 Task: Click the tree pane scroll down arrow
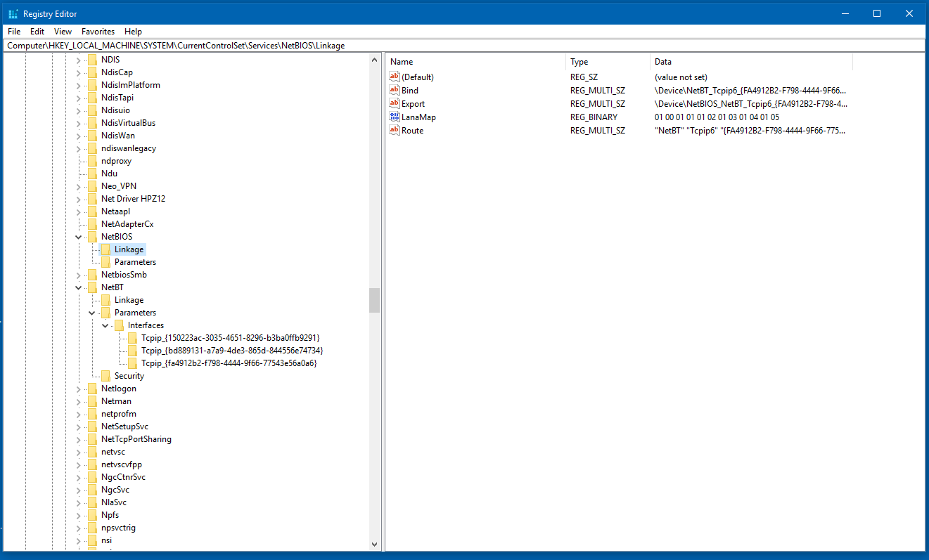click(x=374, y=543)
